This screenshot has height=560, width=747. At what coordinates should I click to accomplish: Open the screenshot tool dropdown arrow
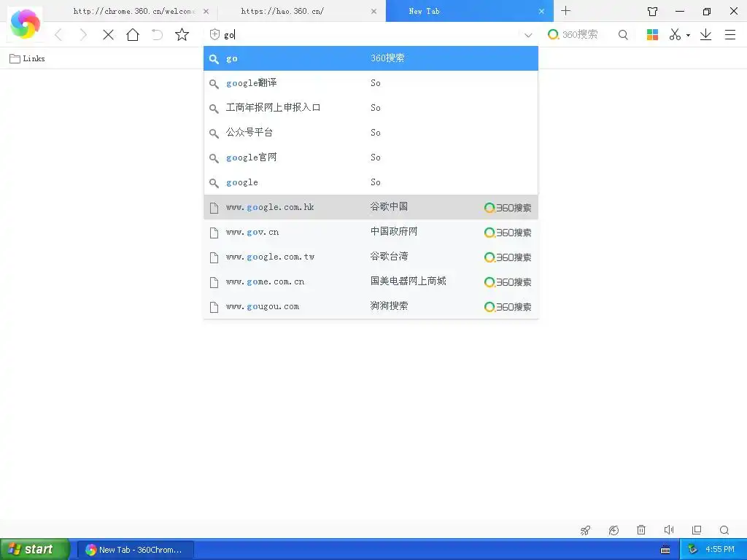pyautogui.click(x=688, y=35)
